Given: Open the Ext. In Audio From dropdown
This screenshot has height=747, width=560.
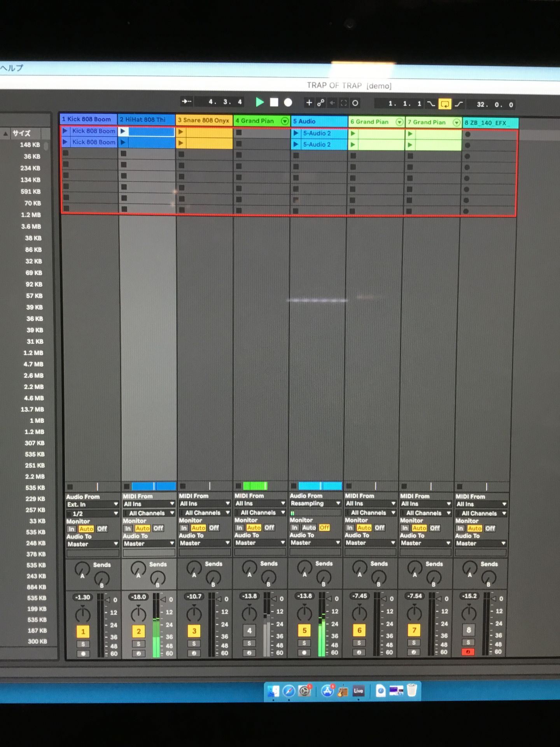Looking at the screenshot, I should (x=93, y=504).
